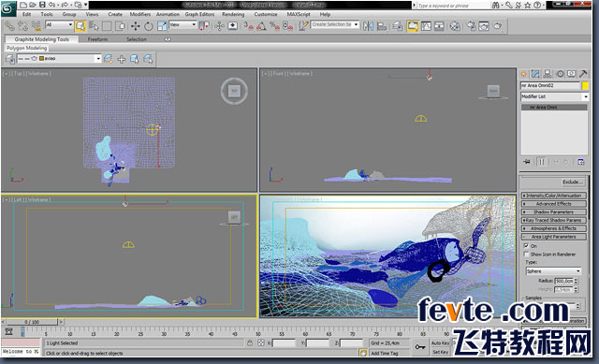Click the Unlink Selection tool
The image size is (599, 364).
pos(22,26)
